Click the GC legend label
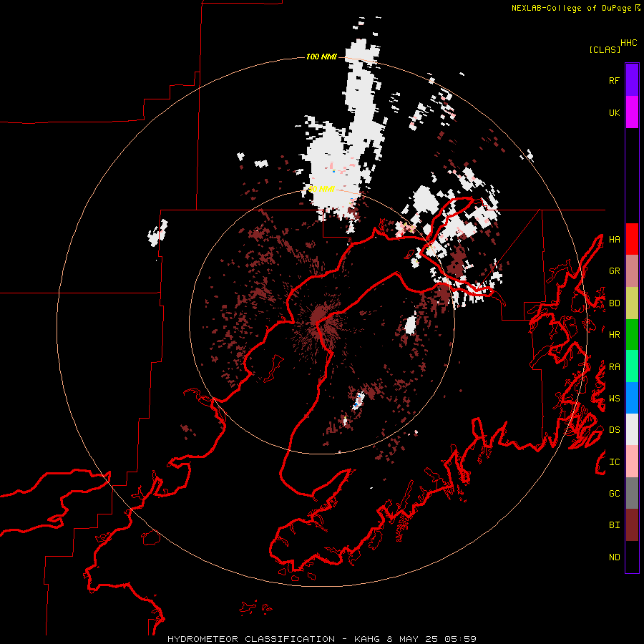 click(x=615, y=494)
